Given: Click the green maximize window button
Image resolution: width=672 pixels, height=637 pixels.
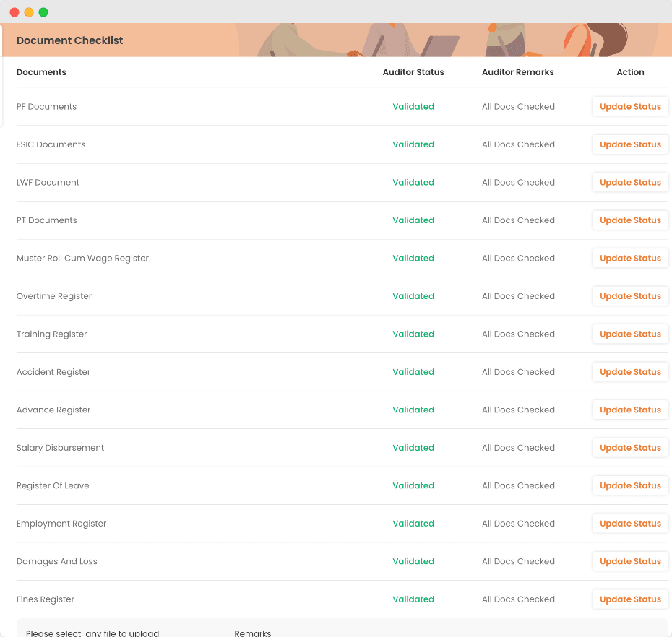Looking at the screenshot, I should (x=43, y=12).
